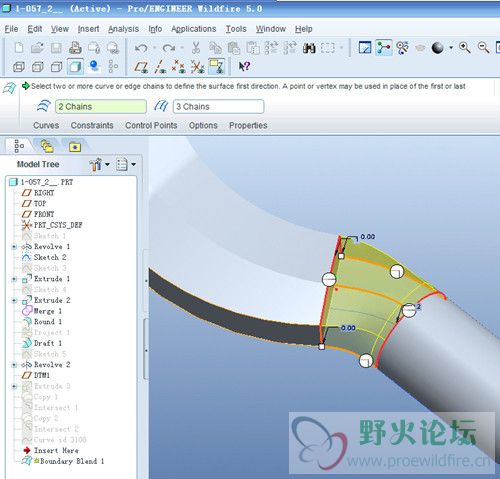Toggle datum axes display
500x479 pixels.
pyautogui.click(x=160, y=67)
